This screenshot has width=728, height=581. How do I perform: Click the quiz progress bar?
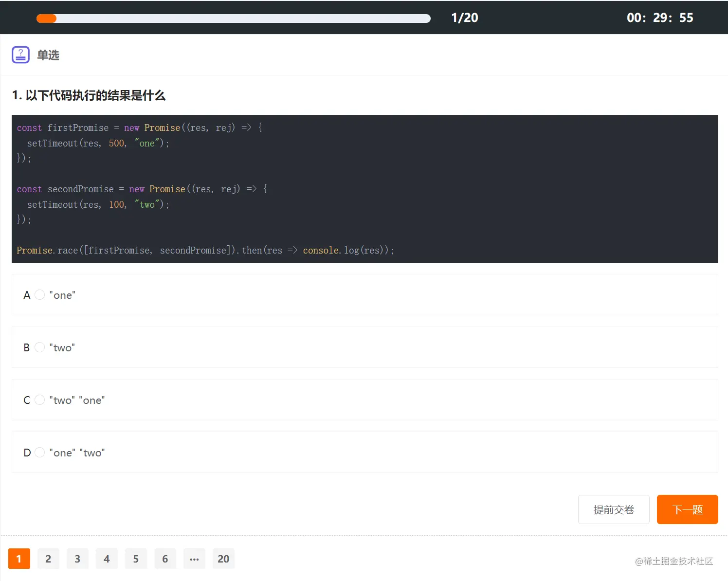click(234, 18)
